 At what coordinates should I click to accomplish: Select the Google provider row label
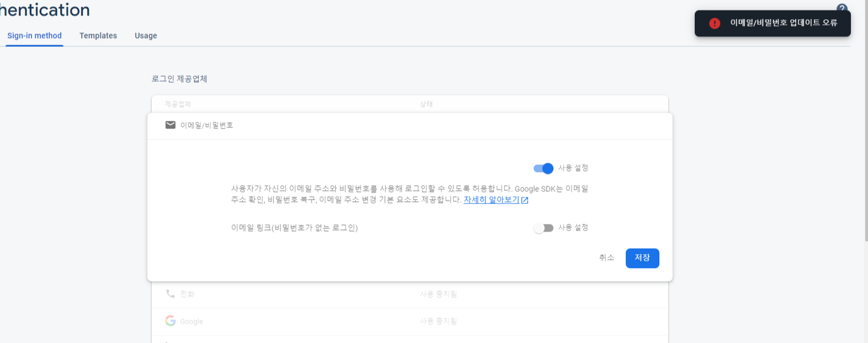tap(191, 321)
